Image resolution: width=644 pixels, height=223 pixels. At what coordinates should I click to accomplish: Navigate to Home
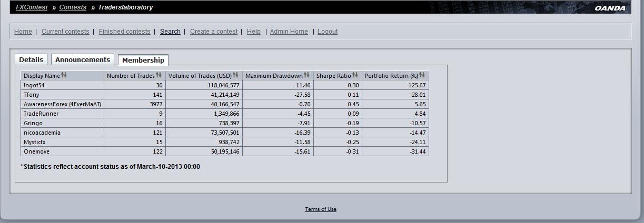click(x=23, y=32)
